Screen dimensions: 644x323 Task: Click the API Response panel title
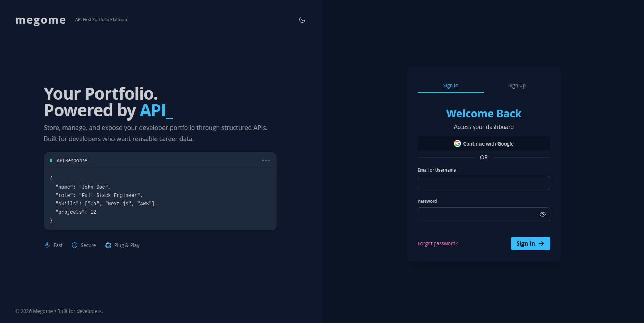click(72, 160)
